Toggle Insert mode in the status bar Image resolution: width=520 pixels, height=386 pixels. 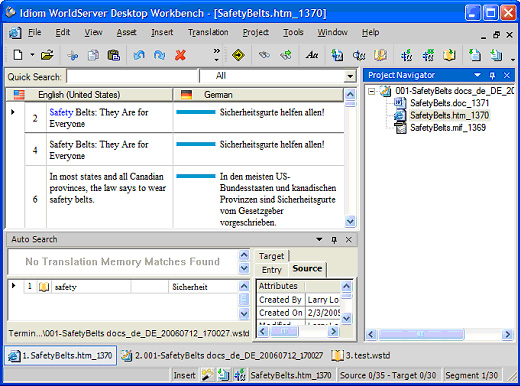184,375
